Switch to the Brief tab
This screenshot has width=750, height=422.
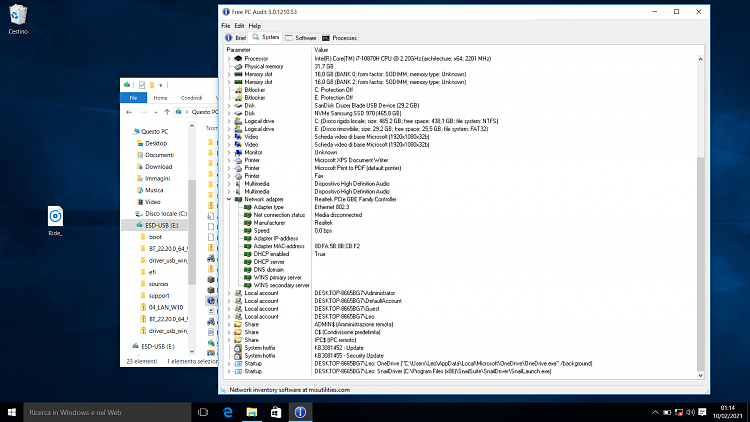point(235,38)
